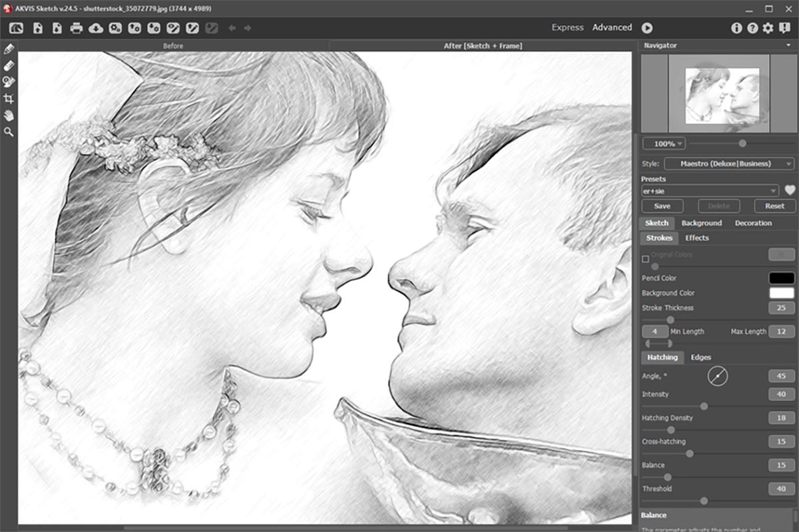The height and width of the screenshot is (532, 799).
Task: Click the Reset button
Action: click(x=774, y=206)
